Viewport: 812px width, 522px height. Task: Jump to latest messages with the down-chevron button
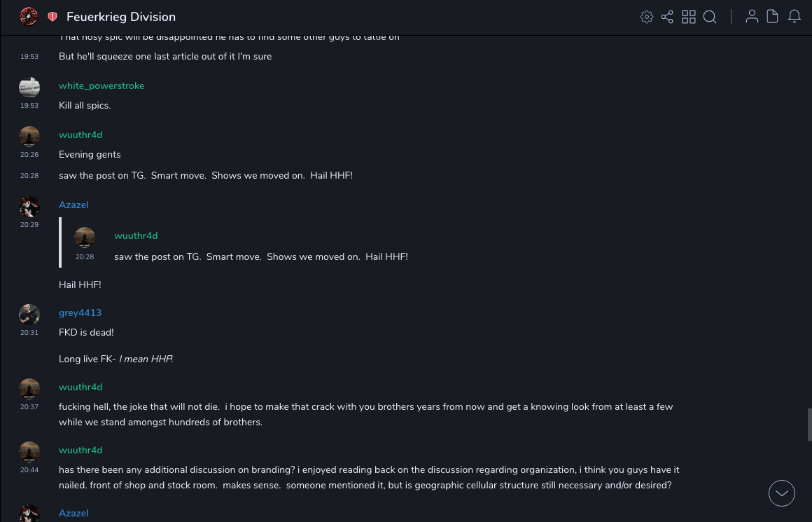[x=782, y=493]
